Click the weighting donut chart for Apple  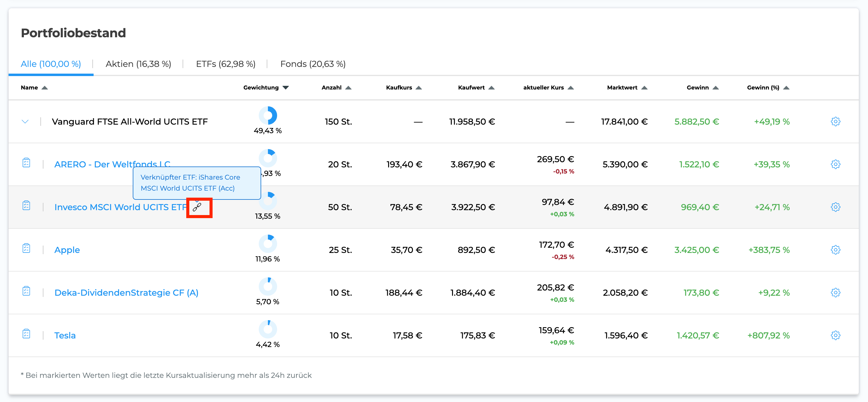[x=268, y=243]
